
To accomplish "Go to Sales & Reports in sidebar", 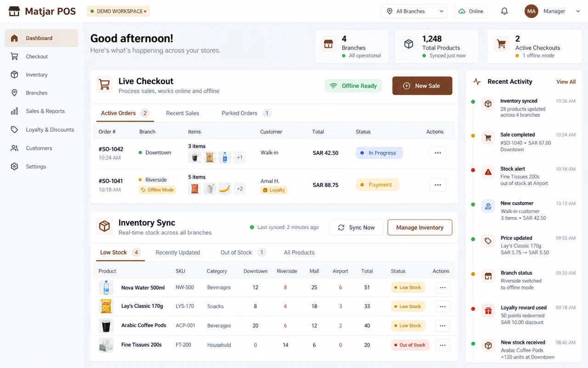I will point(41,111).
